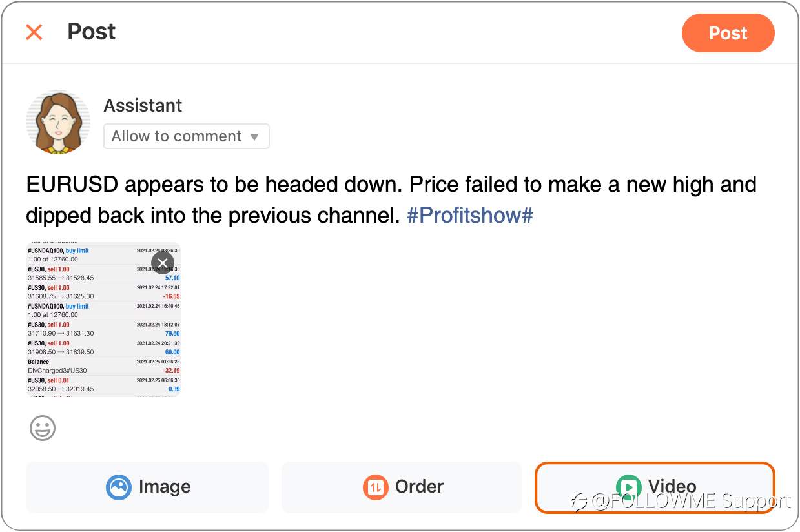This screenshot has height=532, width=800.
Task: Click the Video button label text
Action: (672, 486)
